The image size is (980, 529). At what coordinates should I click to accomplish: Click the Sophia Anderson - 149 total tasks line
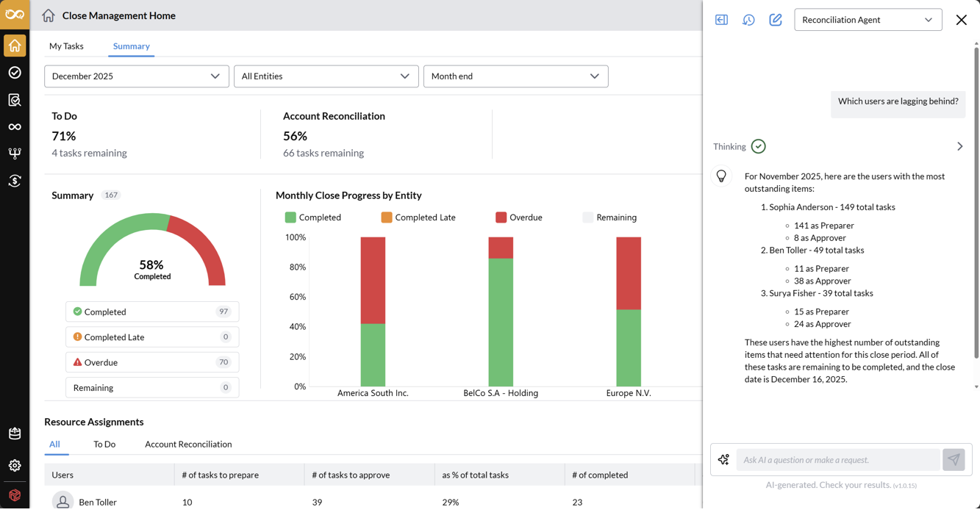pyautogui.click(x=832, y=207)
